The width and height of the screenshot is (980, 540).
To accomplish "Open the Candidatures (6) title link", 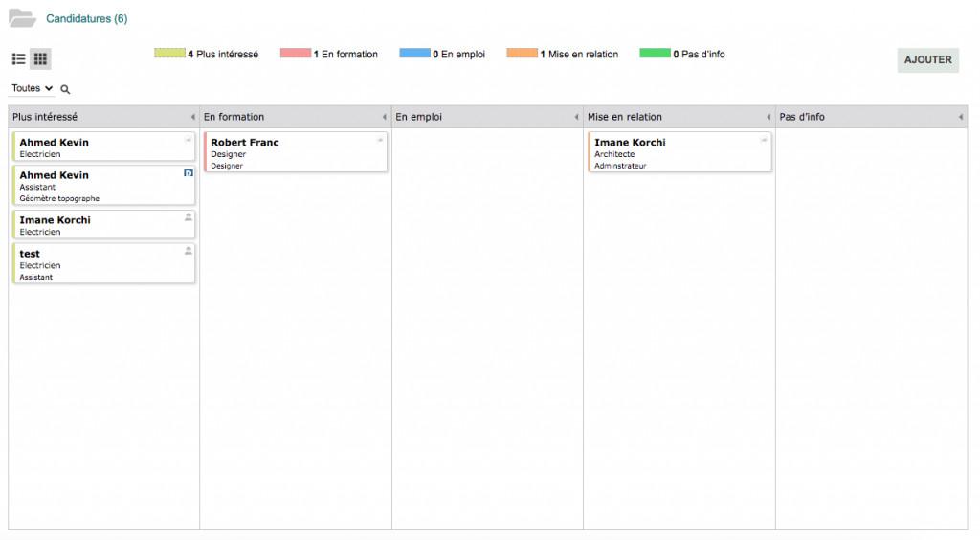I will [x=87, y=19].
